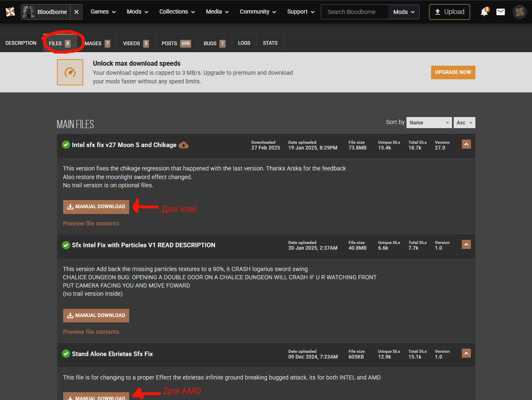Click total downloads value '18.7k'

415,148
